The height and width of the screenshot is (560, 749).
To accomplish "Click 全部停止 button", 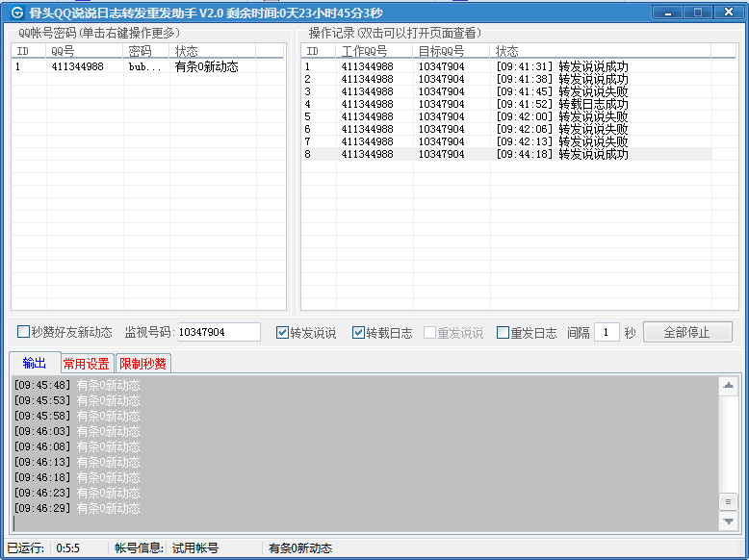I will pyautogui.click(x=687, y=332).
